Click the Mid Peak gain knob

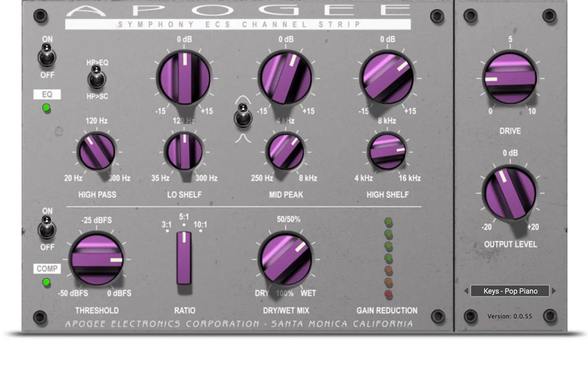click(x=285, y=78)
